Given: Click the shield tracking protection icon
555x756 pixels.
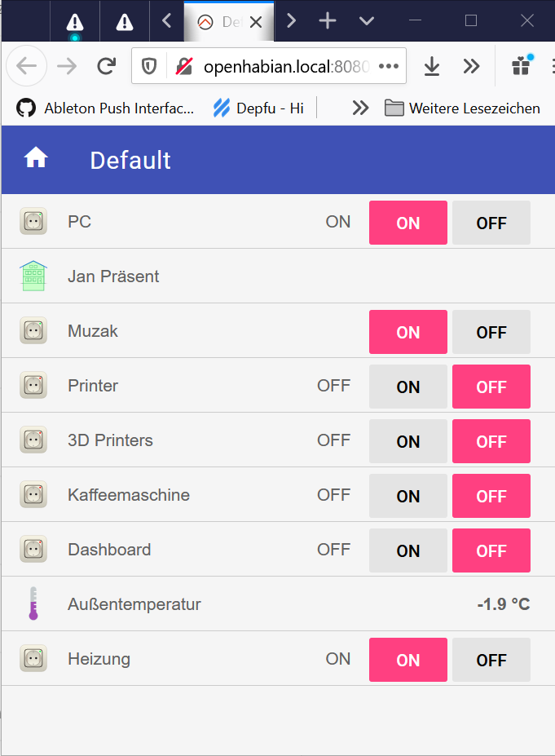Looking at the screenshot, I should (149, 66).
